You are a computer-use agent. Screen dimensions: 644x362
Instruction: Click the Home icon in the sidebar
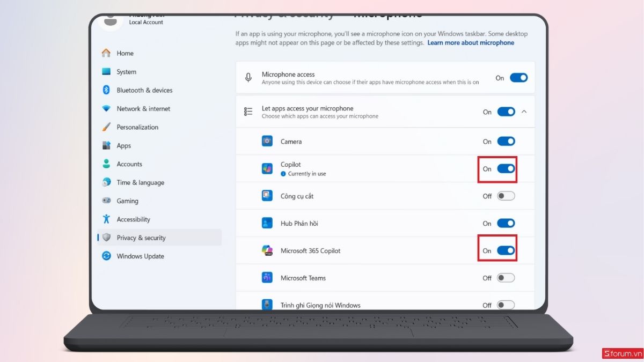[x=106, y=53]
